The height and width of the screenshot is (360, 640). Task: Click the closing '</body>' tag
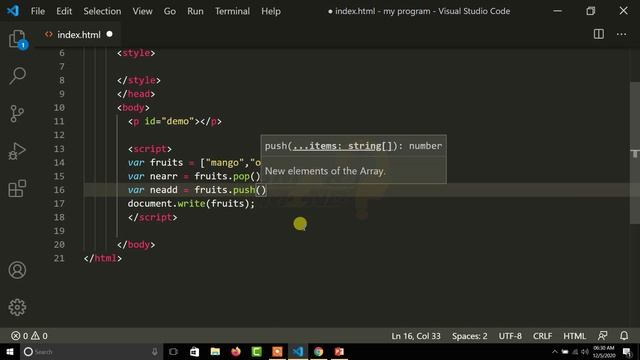pyautogui.click(x=136, y=244)
